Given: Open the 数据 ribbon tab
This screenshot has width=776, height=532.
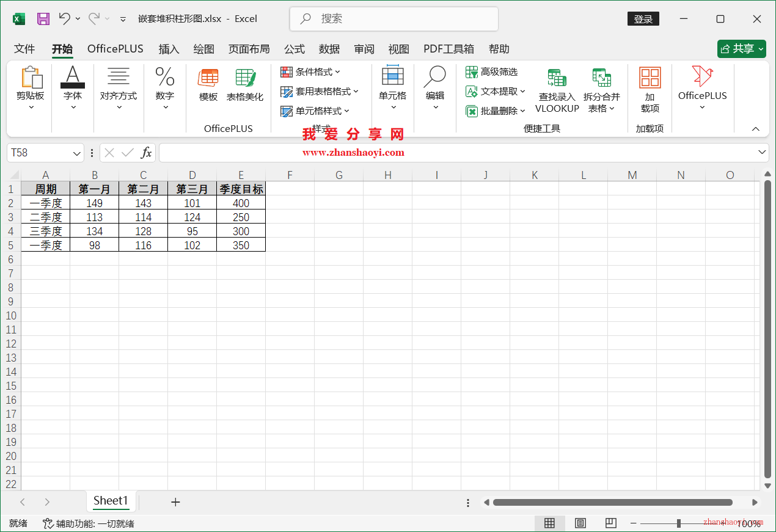Looking at the screenshot, I should [x=329, y=49].
